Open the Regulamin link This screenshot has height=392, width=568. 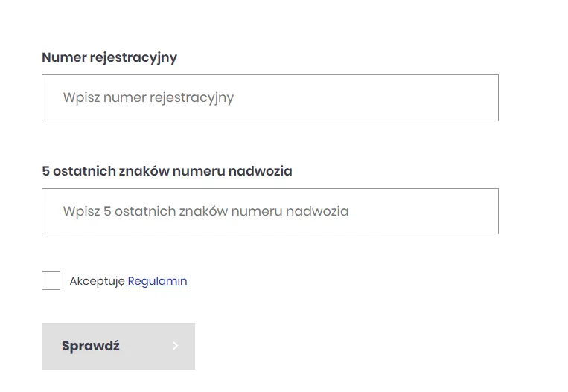[157, 281]
